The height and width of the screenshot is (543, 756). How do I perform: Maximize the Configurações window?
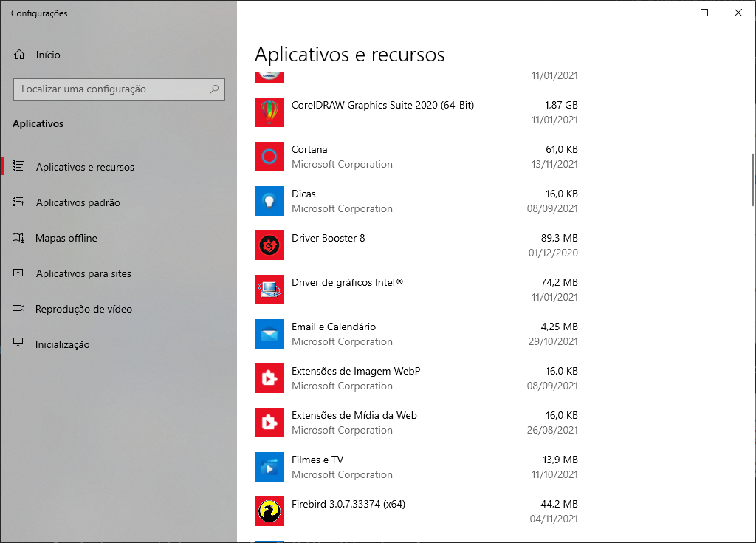click(704, 13)
